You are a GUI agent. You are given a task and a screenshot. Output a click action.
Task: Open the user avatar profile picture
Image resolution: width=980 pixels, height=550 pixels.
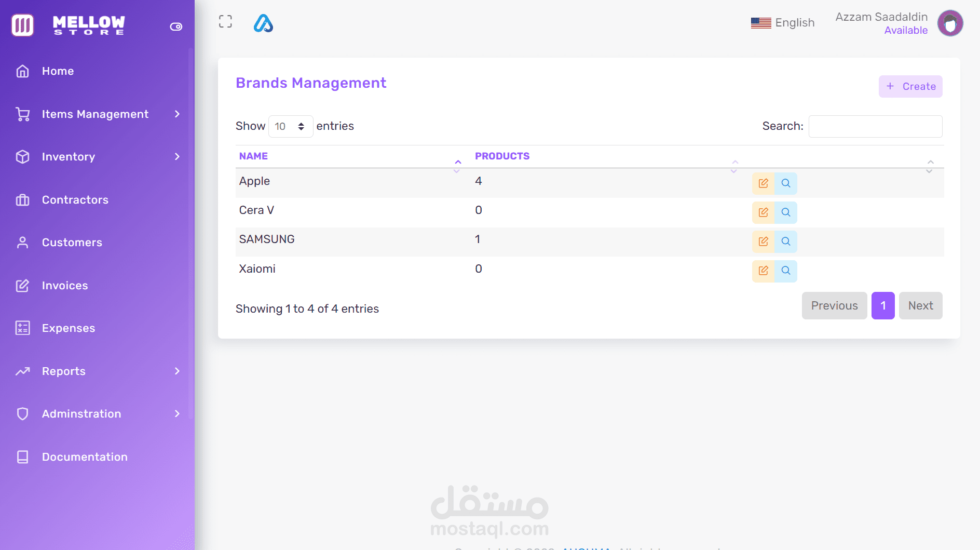(950, 23)
